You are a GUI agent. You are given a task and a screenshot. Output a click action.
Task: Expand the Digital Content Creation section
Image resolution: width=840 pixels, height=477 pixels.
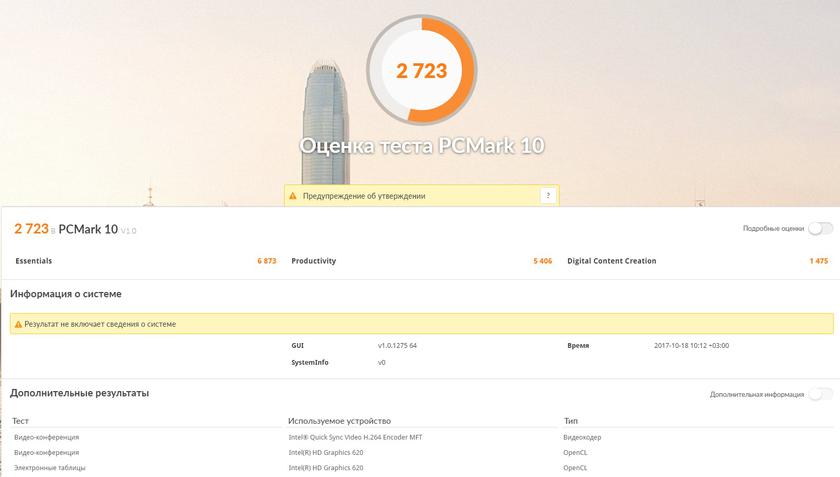tap(611, 261)
